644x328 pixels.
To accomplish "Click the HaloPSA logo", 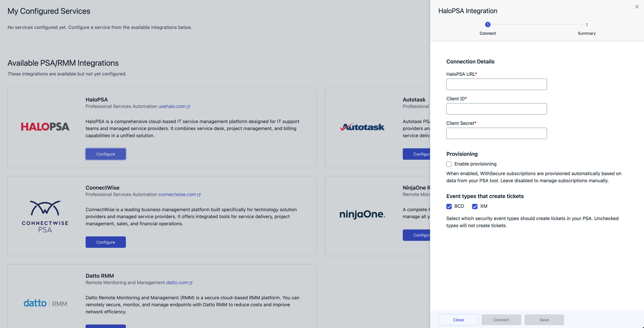I will point(45,127).
